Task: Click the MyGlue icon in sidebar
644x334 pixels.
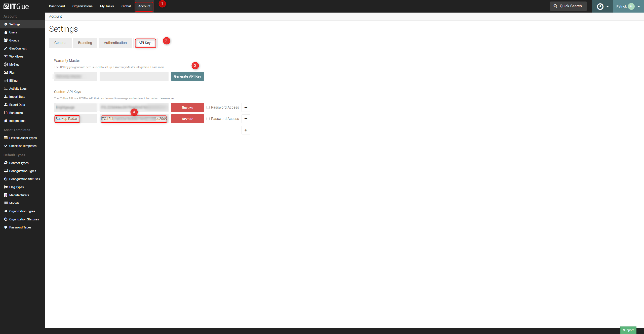Action: pos(6,64)
